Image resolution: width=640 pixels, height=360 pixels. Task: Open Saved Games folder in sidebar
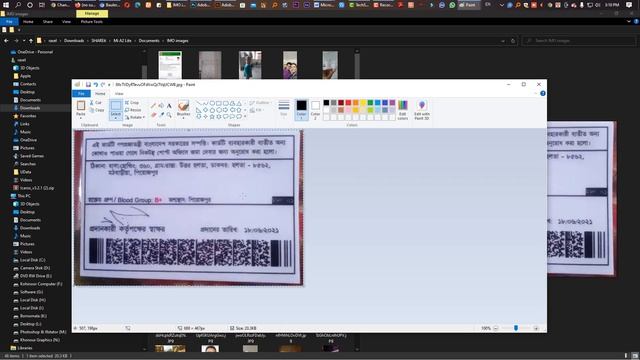click(32, 156)
